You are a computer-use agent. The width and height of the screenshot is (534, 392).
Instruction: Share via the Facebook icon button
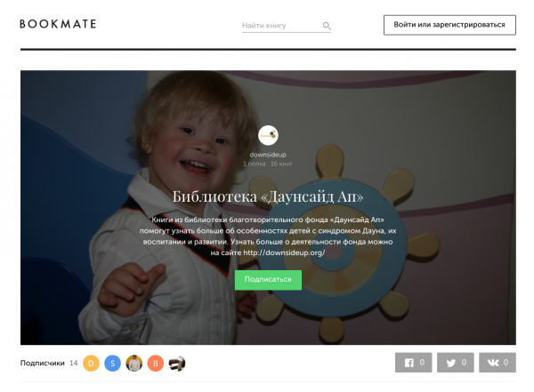click(x=414, y=363)
